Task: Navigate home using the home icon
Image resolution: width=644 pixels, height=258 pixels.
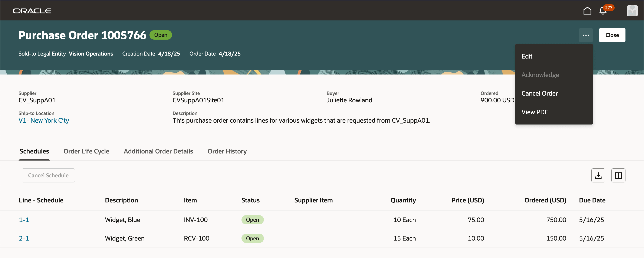Action: [x=587, y=10]
